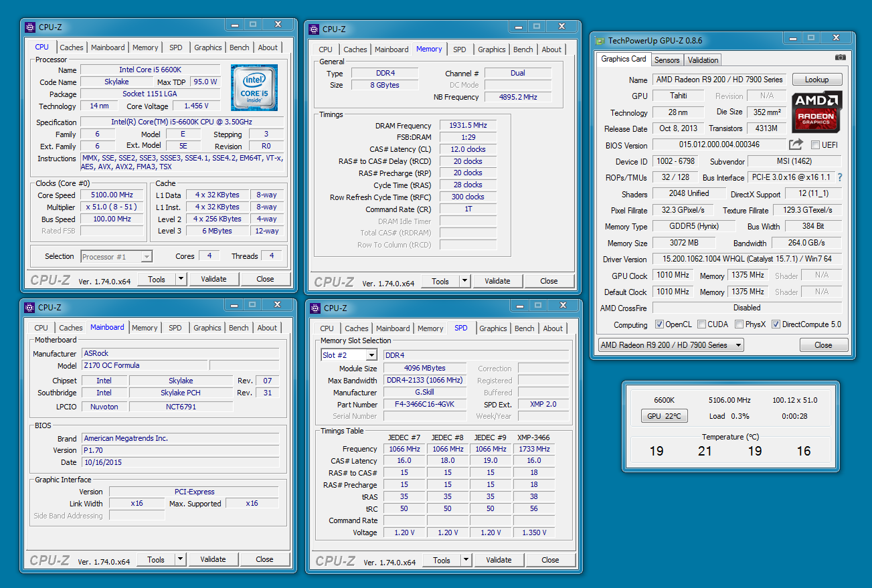
Task: Select CPU tab in SPD tab window
Action: (327, 328)
